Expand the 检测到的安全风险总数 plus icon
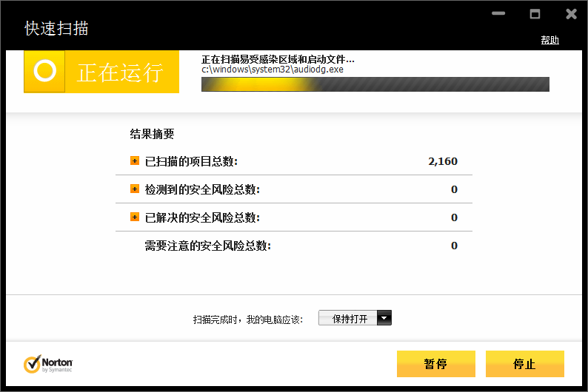Viewport: 588px width, 392px height. [135, 189]
